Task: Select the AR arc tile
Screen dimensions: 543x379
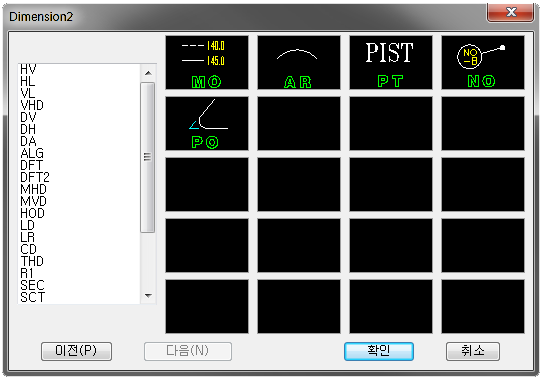Action: point(299,62)
